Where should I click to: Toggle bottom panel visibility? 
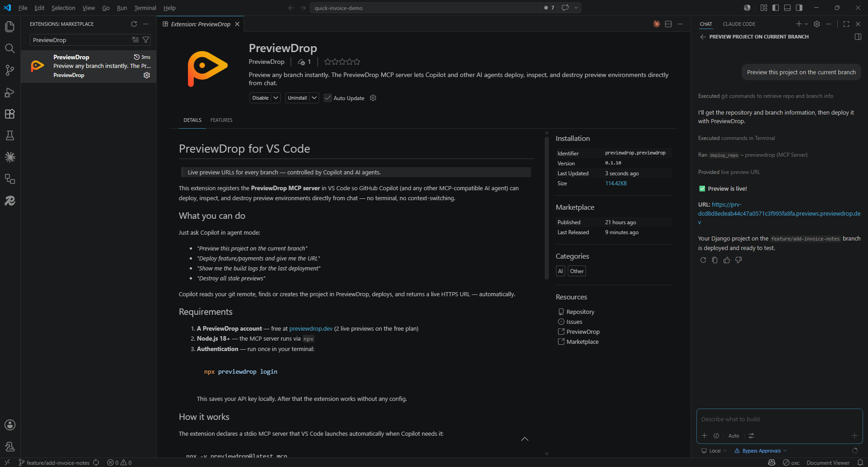(x=787, y=8)
